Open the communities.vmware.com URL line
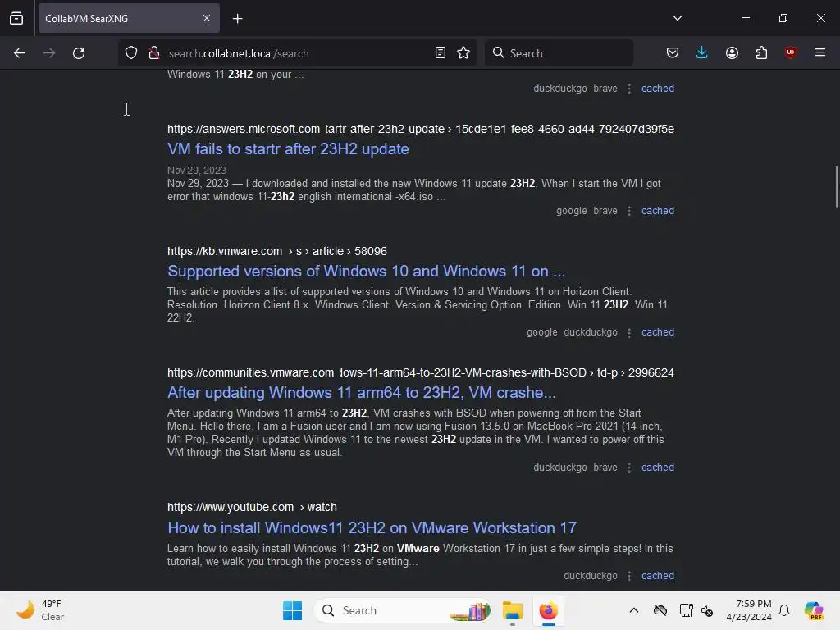 click(421, 373)
